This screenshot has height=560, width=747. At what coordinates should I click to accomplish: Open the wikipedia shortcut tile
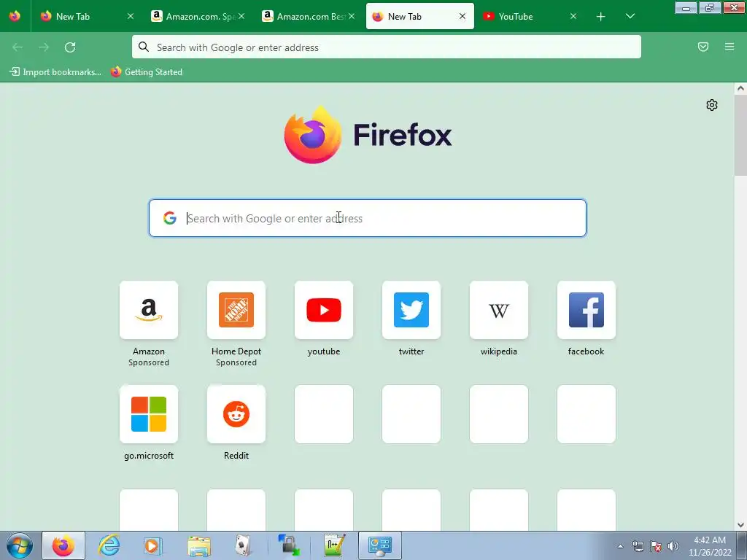(x=499, y=310)
